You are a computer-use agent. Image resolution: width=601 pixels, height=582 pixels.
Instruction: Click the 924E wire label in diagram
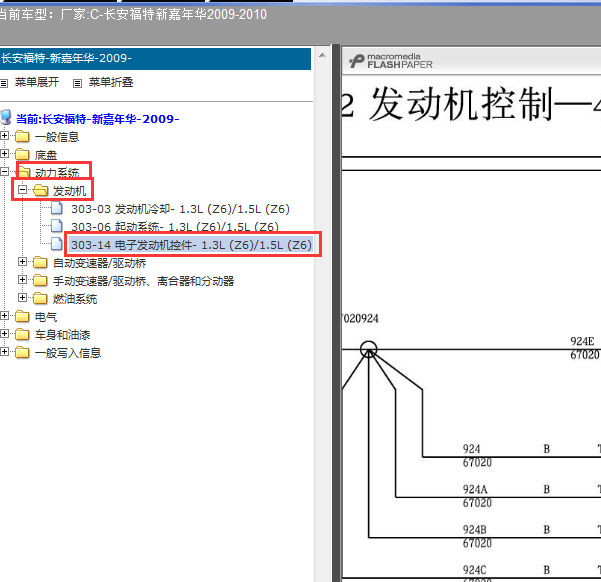click(x=582, y=341)
